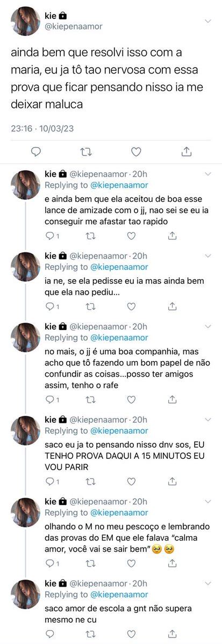Image resolution: width=222 pixels, height=644 pixels.
Task: Open the main tweet's profile avatar
Action: point(26,21)
